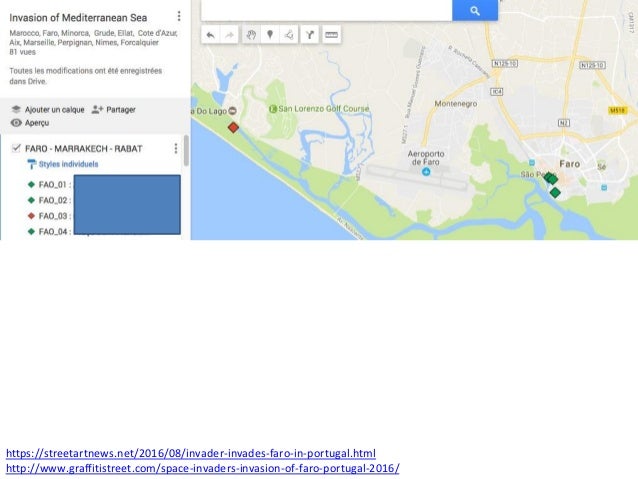Click Ajouter un calque
Screen dimensions: 638x479
point(55,110)
